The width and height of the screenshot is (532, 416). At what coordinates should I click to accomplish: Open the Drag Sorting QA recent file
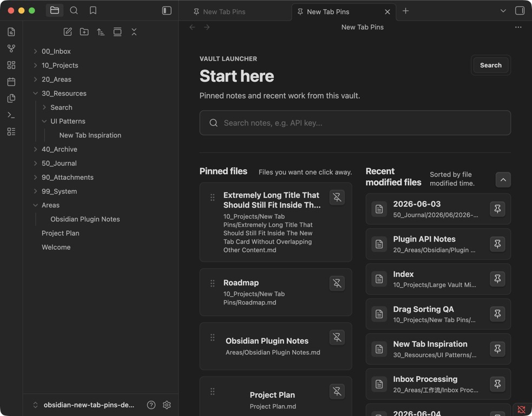click(438, 314)
